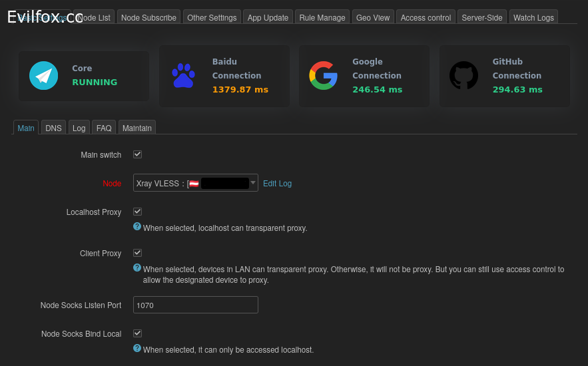Open the Watch Logs tab
The width and height of the screenshot is (588, 366).
coord(533,17)
